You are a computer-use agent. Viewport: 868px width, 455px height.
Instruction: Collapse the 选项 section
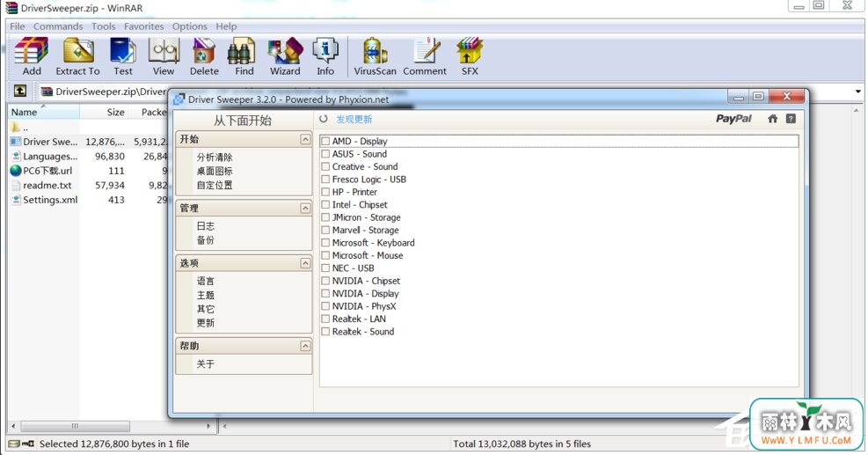pos(305,263)
